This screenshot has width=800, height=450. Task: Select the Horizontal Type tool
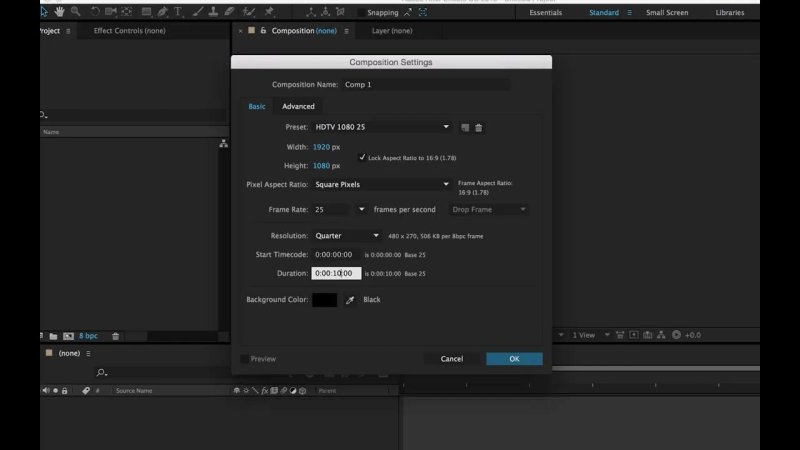(178, 11)
